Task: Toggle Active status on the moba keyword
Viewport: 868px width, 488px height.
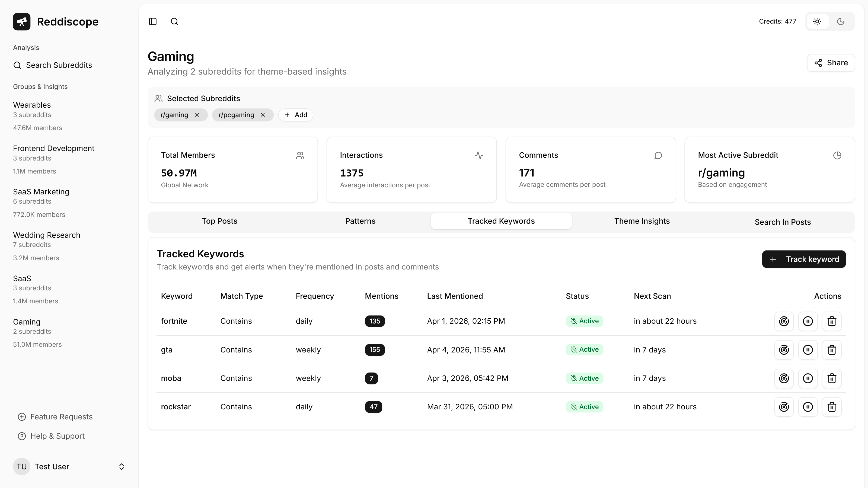Action: click(584, 378)
